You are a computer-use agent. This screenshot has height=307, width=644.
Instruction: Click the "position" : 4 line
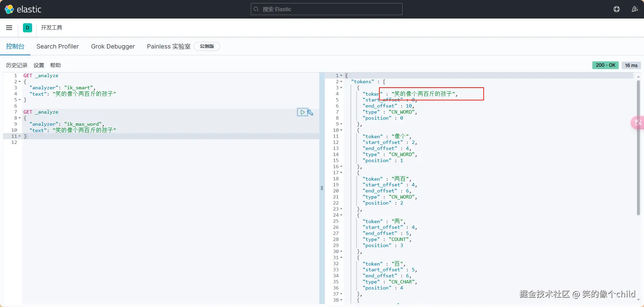click(x=383, y=288)
